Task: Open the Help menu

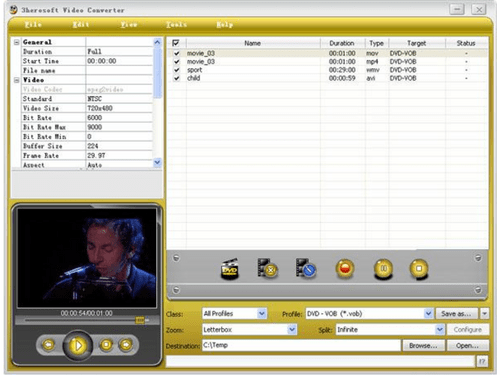Action: (225, 24)
